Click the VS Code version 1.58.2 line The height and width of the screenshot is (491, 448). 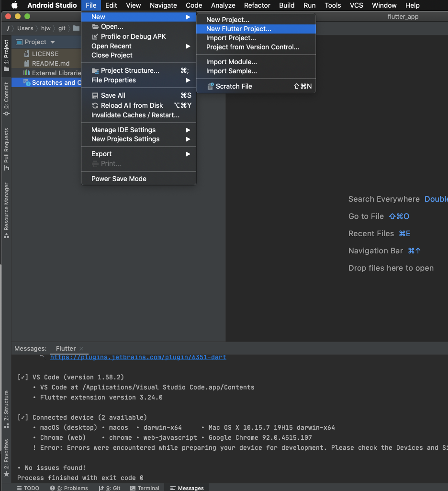click(71, 377)
